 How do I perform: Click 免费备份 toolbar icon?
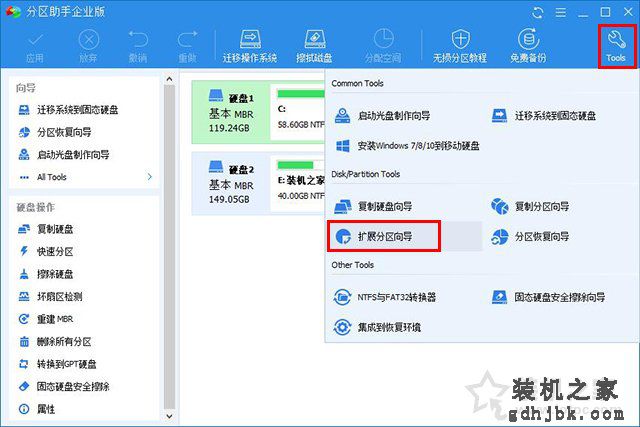[x=528, y=46]
